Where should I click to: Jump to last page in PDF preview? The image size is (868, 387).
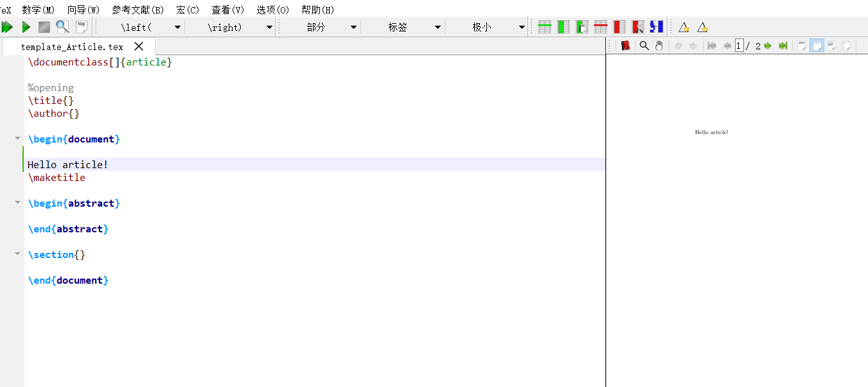pos(783,45)
